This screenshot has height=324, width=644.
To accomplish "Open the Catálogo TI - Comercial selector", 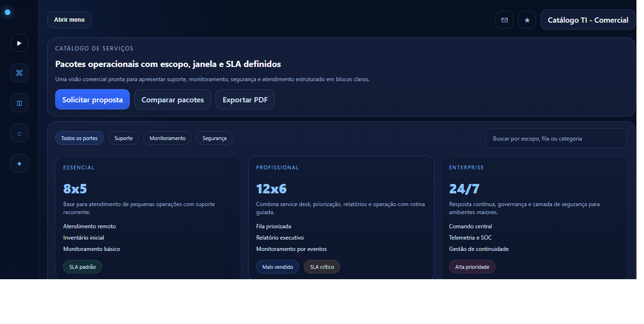I will tap(587, 20).
